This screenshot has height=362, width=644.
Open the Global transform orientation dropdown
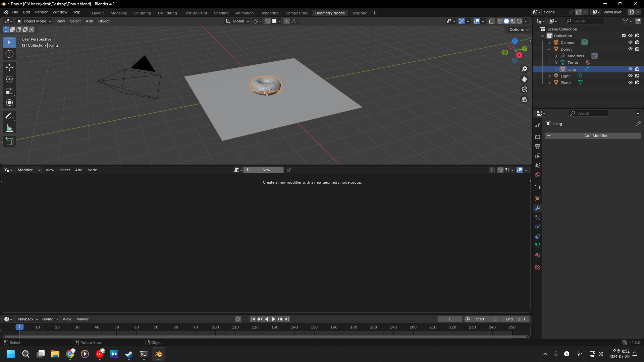pyautogui.click(x=238, y=21)
